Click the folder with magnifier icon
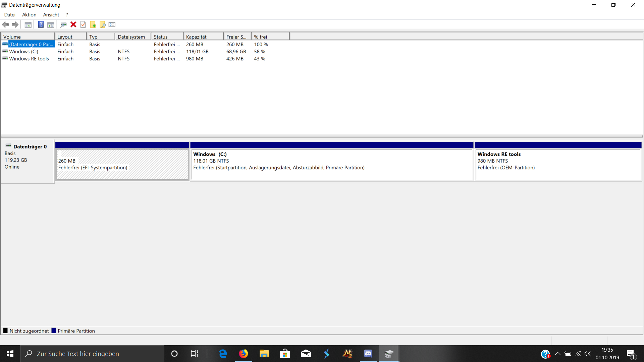 tap(103, 24)
